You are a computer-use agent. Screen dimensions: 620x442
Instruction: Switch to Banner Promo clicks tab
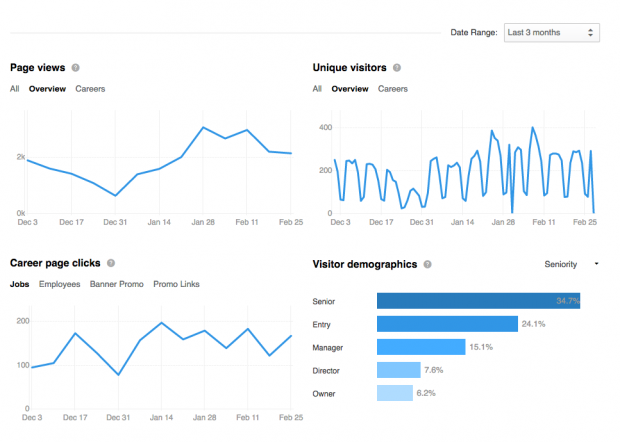(x=117, y=284)
